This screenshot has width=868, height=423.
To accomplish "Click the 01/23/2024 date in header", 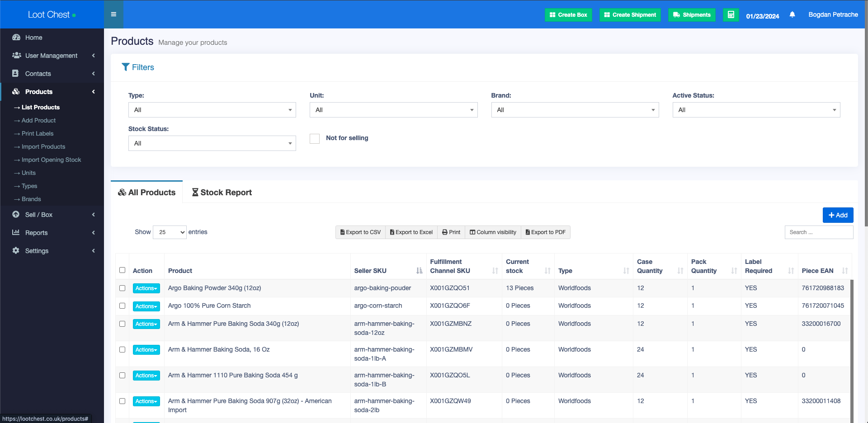I will pos(762,16).
